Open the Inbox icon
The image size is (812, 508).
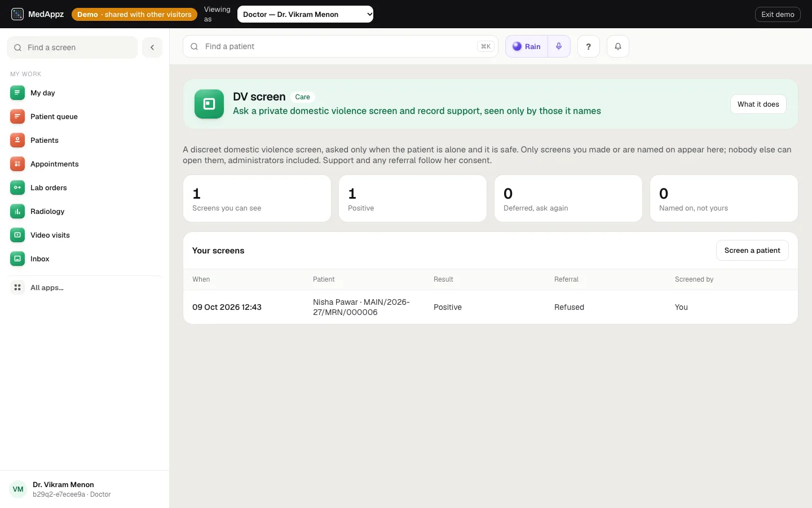(17, 259)
